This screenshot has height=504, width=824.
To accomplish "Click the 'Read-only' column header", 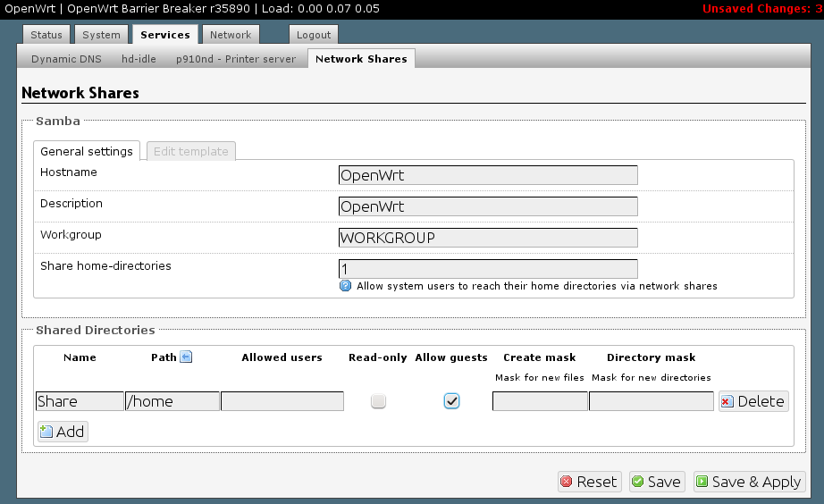I will point(378,357).
